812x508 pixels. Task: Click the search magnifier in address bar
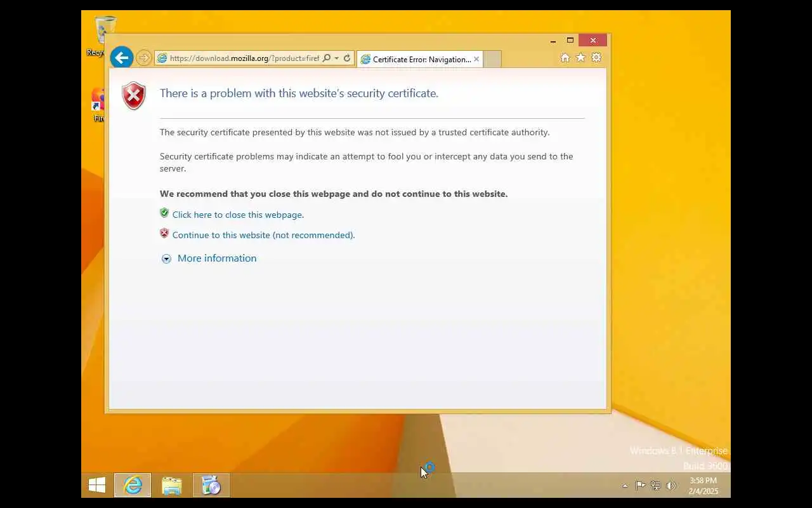[x=326, y=58]
